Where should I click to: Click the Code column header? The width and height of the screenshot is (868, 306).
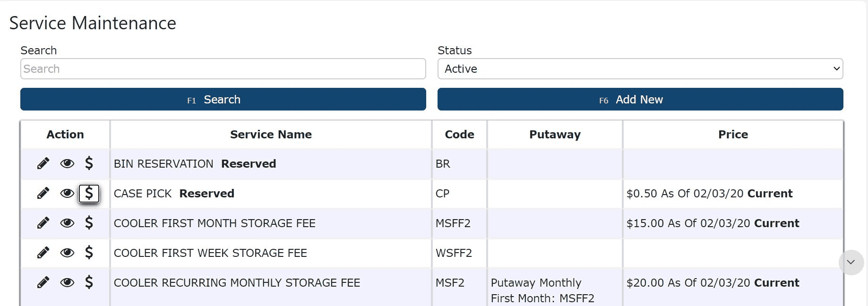coord(459,135)
